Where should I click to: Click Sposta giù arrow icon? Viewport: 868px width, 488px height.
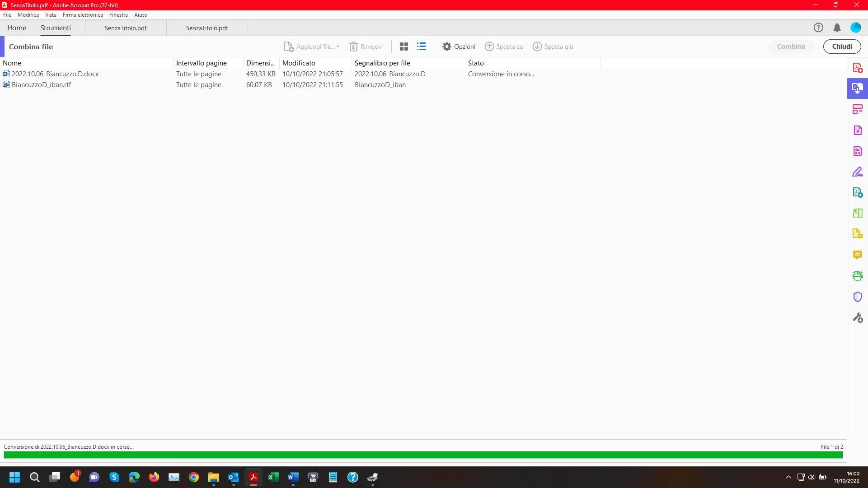[537, 46]
